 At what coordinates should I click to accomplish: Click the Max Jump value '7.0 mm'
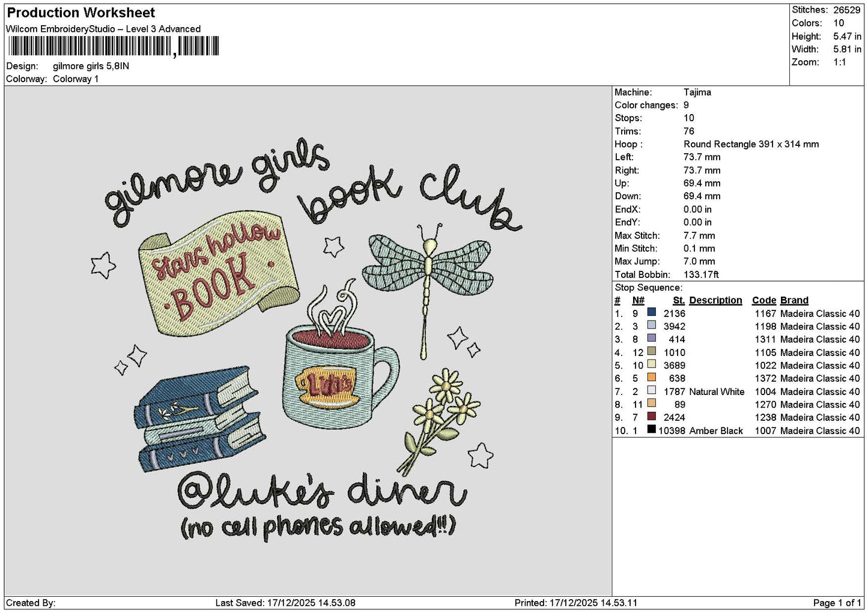699,261
